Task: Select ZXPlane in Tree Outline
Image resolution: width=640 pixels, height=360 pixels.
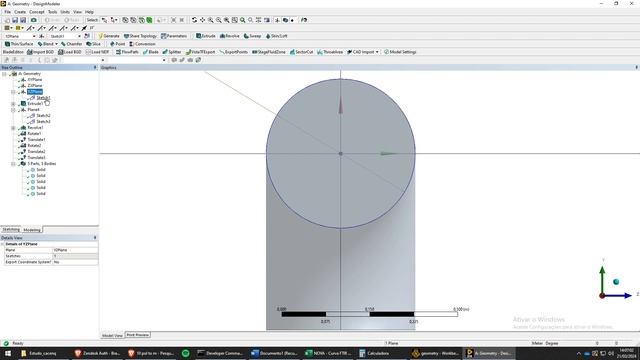Action: pos(35,86)
